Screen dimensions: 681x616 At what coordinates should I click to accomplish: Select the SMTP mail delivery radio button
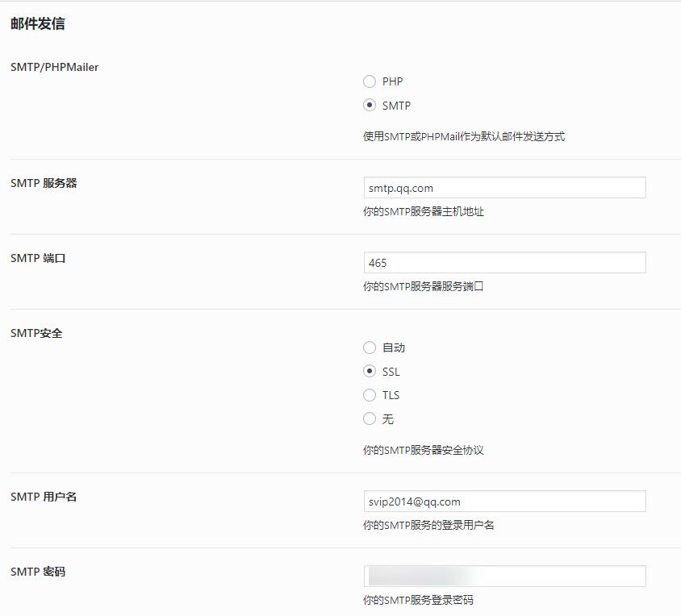(370, 105)
